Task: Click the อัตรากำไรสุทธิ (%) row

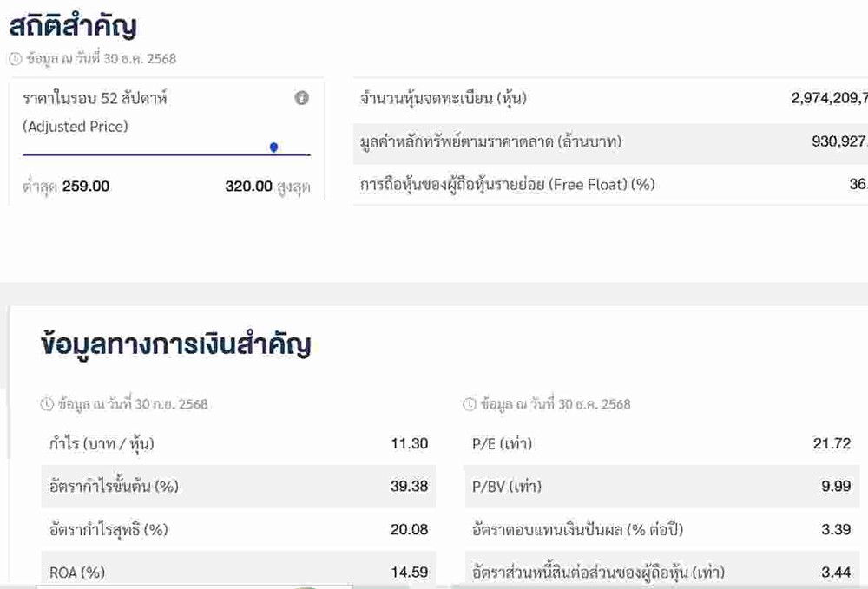Action: point(108,529)
